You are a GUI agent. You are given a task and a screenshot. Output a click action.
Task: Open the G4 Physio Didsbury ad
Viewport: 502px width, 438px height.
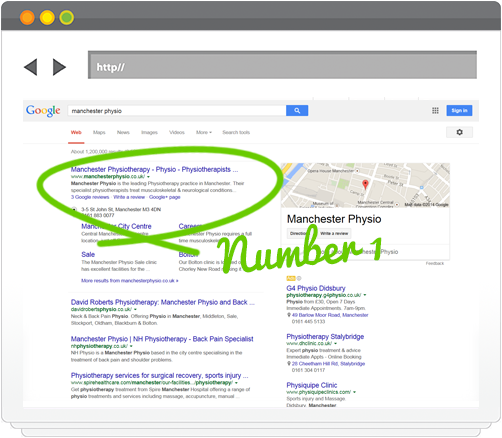[x=316, y=288]
